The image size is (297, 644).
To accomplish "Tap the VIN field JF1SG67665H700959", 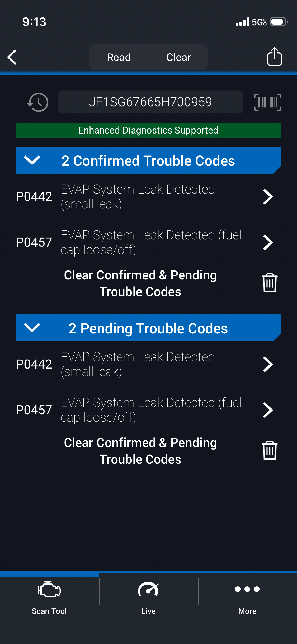I will 150,102.
